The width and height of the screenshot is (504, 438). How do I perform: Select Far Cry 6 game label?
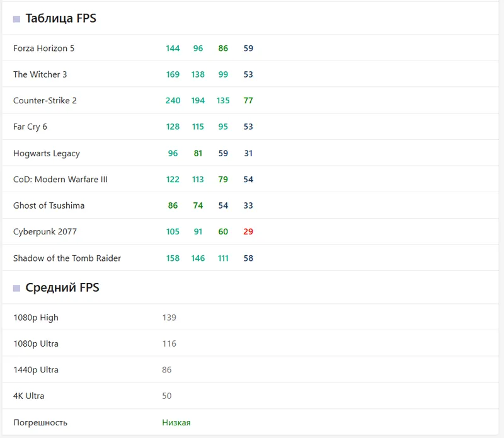pyautogui.click(x=30, y=127)
